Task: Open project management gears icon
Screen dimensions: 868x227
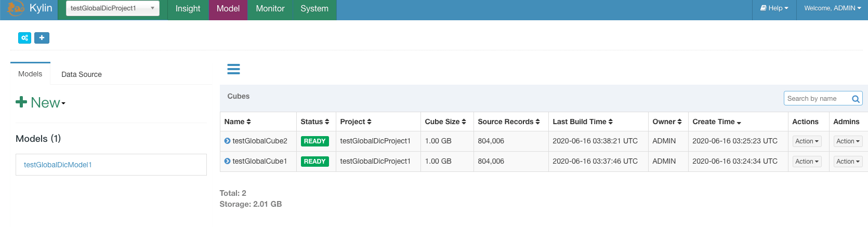Action: coord(24,38)
